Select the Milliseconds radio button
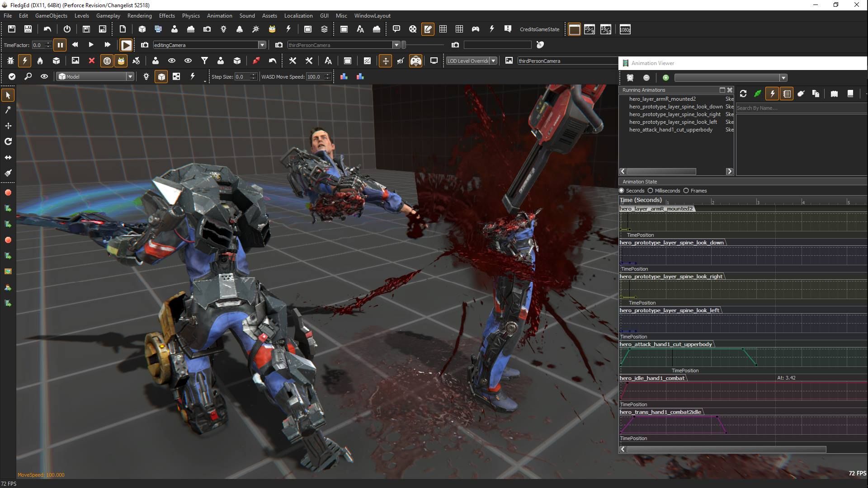 click(x=650, y=191)
